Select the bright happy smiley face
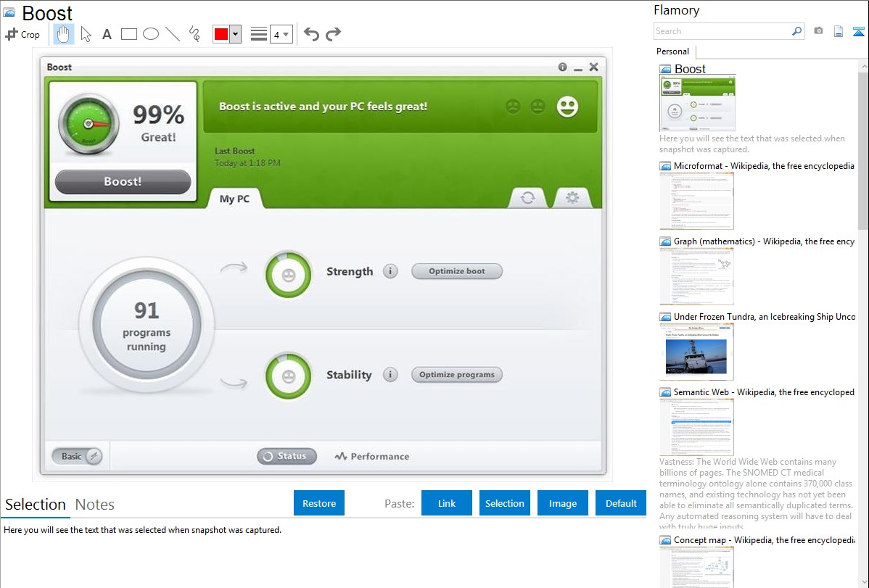This screenshot has height=588, width=869. 567,107
